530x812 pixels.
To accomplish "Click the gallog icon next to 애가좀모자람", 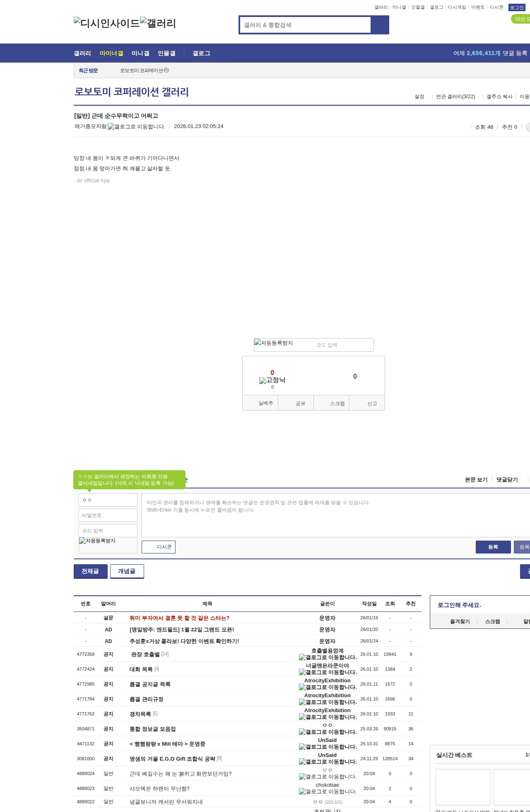I will 136,126.
